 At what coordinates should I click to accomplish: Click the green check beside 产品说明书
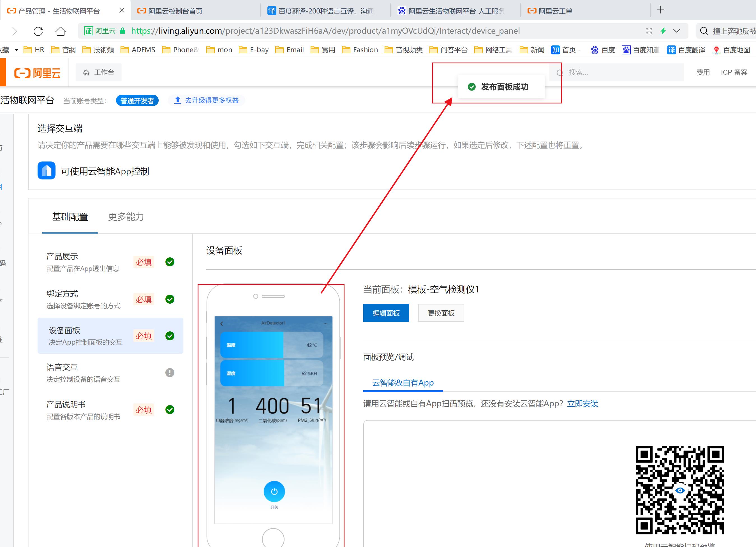pyautogui.click(x=170, y=410)
